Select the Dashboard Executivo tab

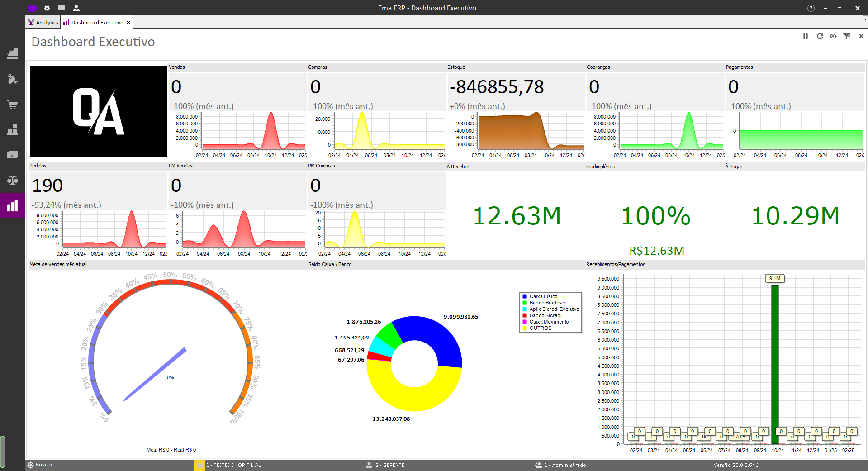[97, 22]
